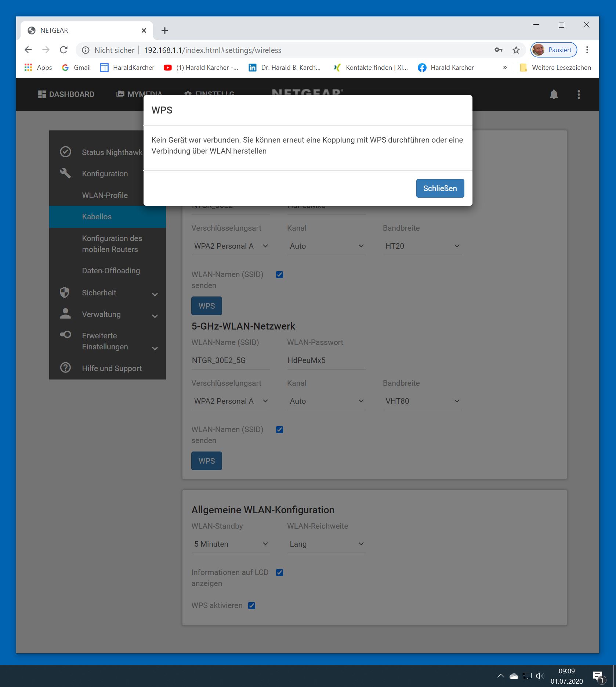Viewport: 616px width, 687px height.
Task: Expand Erweiterte Einstellungen chevron
Action: pos(155,348)
